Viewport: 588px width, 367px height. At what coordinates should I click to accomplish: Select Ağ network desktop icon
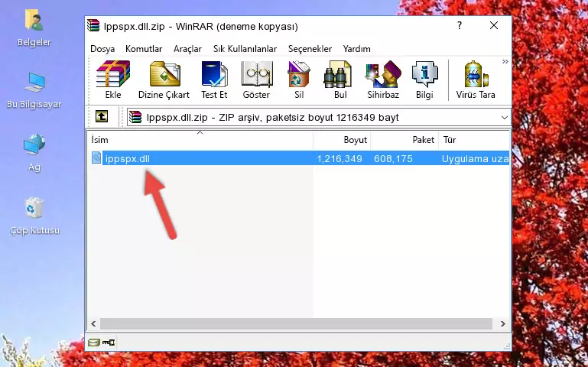click(x=34, y=152)
